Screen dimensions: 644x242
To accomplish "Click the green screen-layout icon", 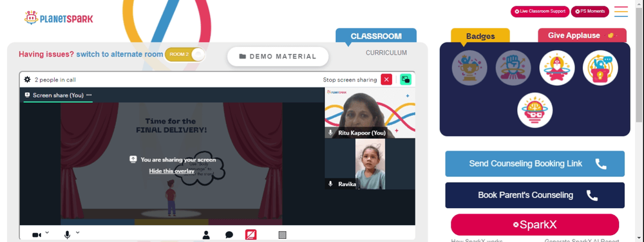I will point(406,80).
